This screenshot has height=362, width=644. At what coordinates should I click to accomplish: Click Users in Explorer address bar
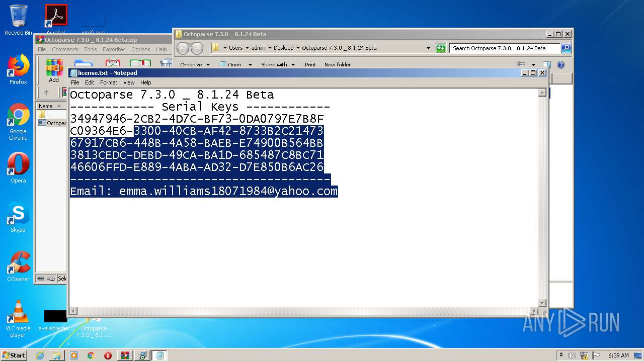point(235,48)
